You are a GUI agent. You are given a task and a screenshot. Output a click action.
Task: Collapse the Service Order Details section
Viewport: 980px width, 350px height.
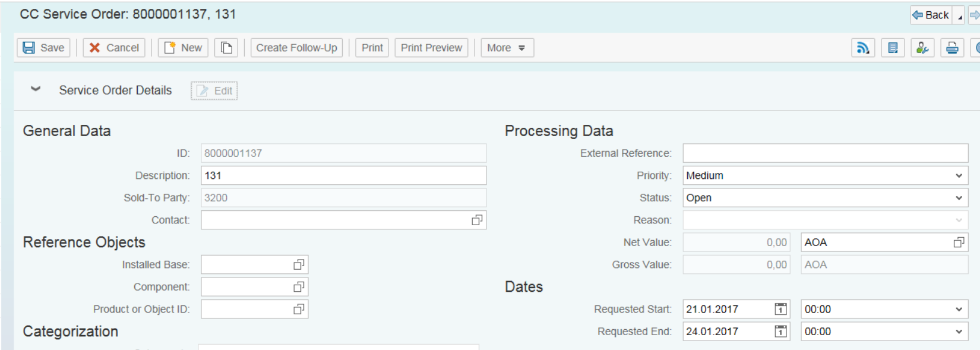(x=36, y=89)
